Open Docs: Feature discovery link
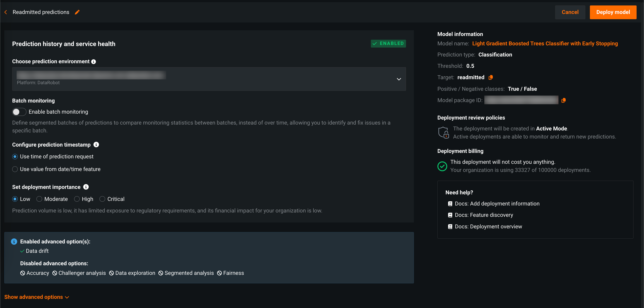This screenshot has height=308, width=644. (483, 215)
